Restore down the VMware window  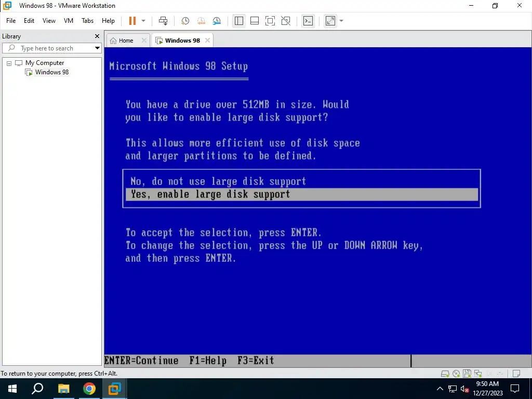495,5
